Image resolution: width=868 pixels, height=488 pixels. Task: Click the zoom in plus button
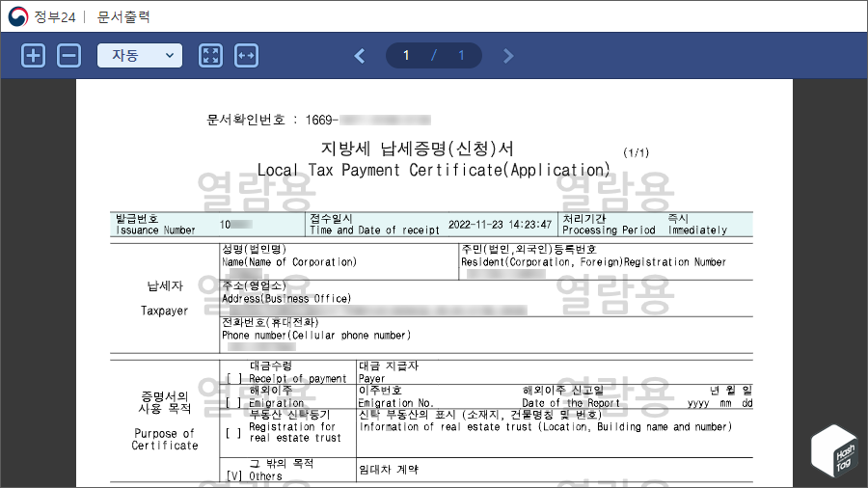[33, 55]
